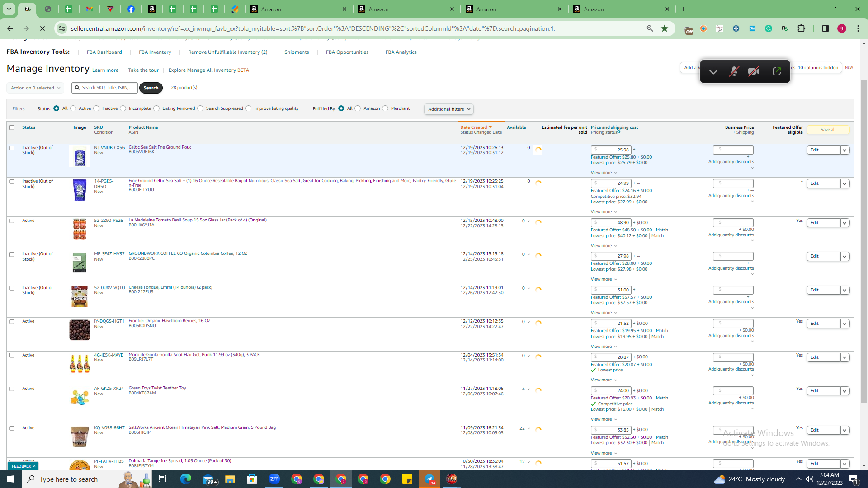Check the Celtic Sea Salt Fne Ground row
The height and width of the screenshot is (488, 868).
click(12, 148)
